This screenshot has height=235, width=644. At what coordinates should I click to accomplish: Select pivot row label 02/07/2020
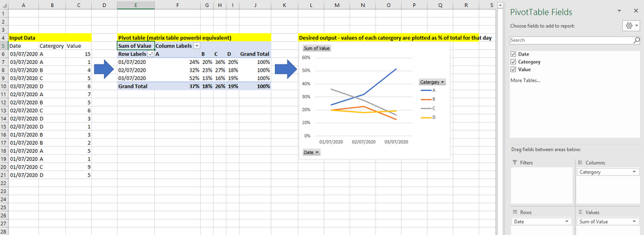[x=136, y=70]
